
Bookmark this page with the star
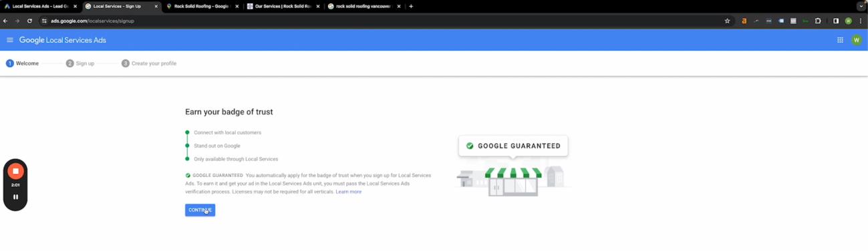[x=727, y=21]
